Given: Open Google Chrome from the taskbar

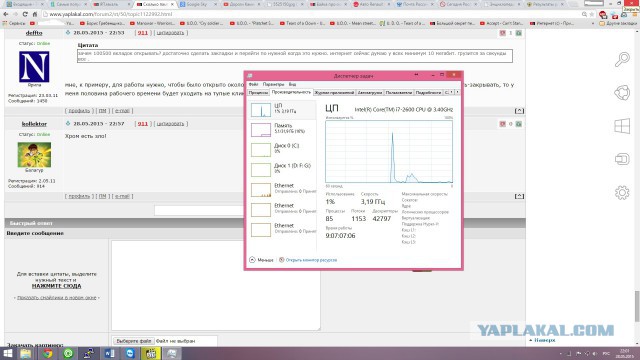Looking at the screenshot, I should click(x=48, y=353).
